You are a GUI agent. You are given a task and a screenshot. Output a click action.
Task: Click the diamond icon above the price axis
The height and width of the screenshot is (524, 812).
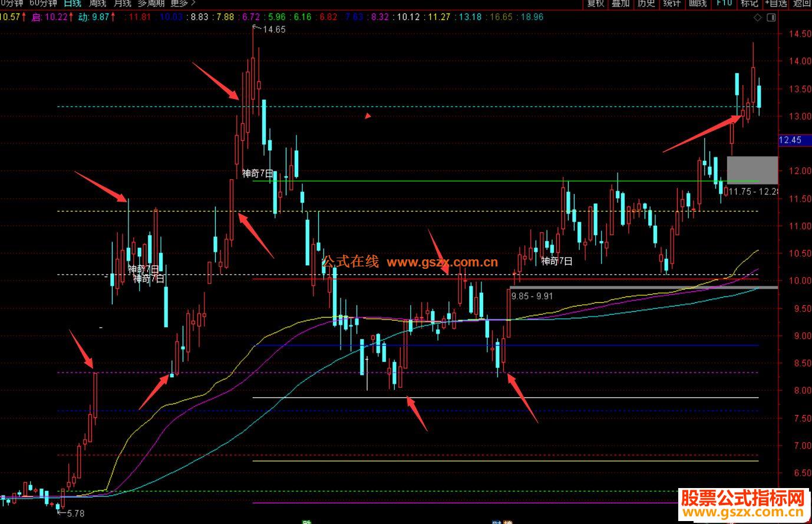758,18
